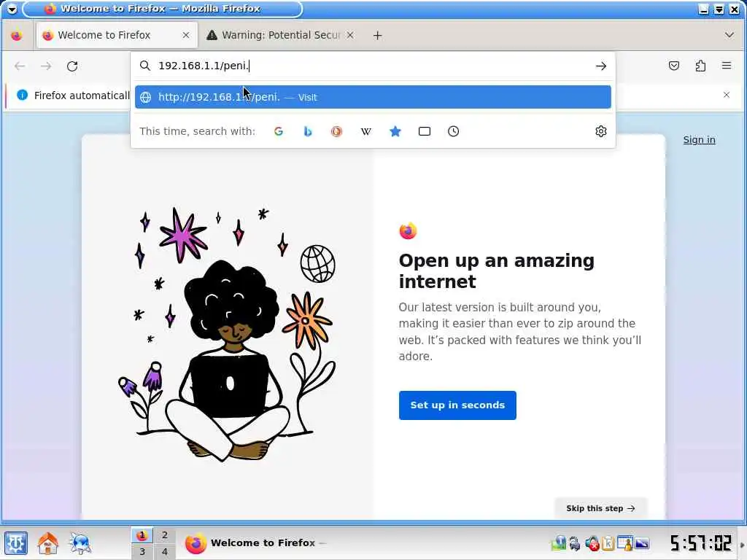Viewport: 747px width, 560px height.
Task: Switch to virtual desktop 3
Action: pos(142,551)
